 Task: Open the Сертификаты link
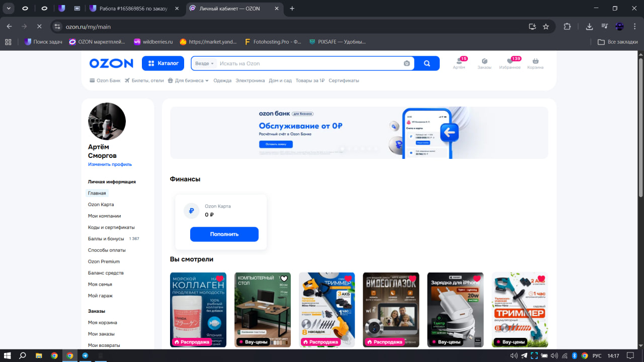tap(344, 80)
